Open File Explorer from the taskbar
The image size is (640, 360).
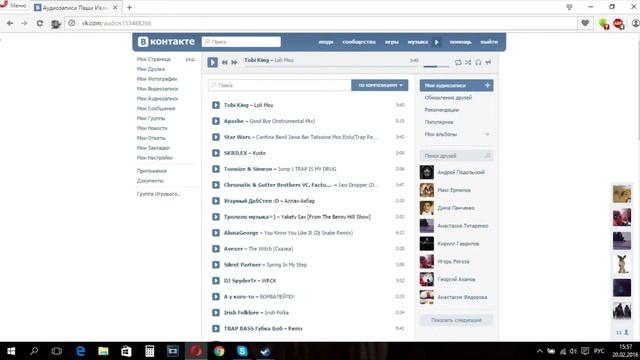(103, 351)
